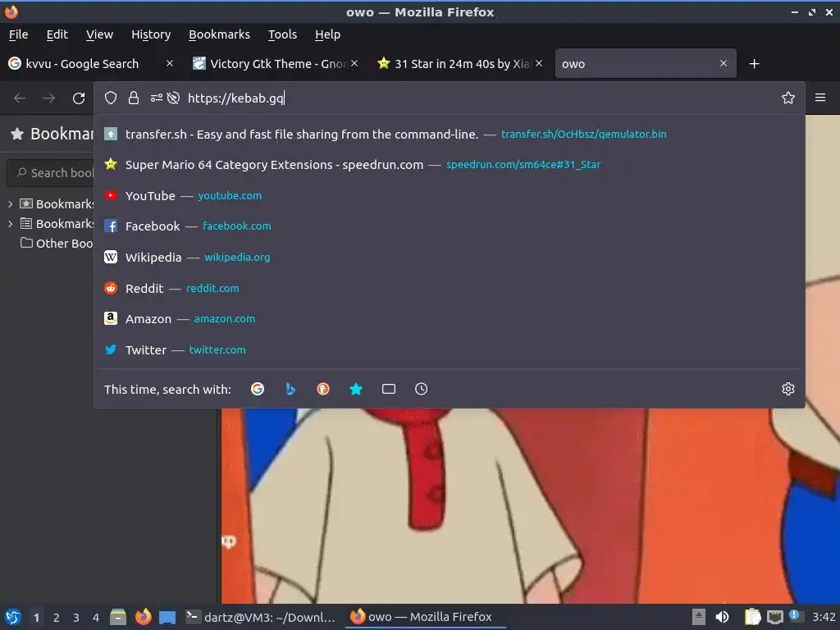Search open tabs shortcut icon
This screenshot has width=840, height=630.
pos(389,389)
